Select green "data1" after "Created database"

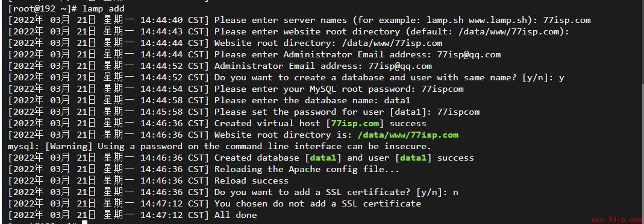coord(323,158)
